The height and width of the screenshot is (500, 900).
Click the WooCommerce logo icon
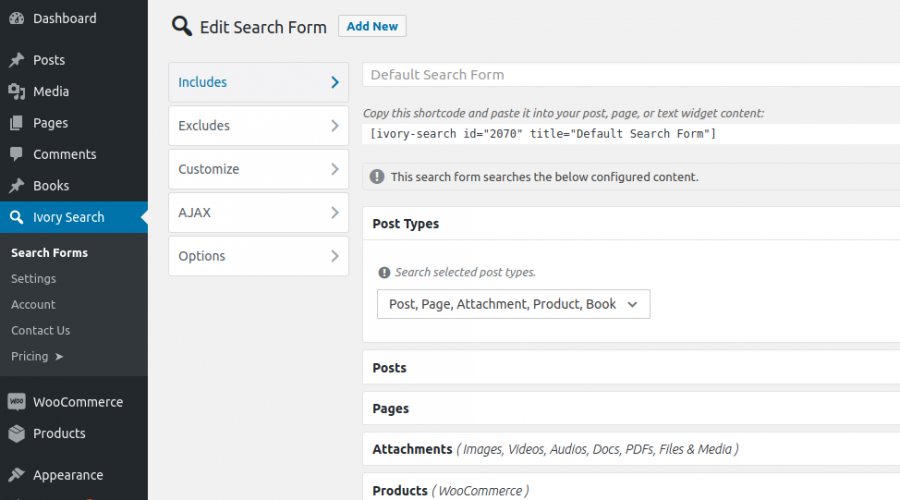17,402
